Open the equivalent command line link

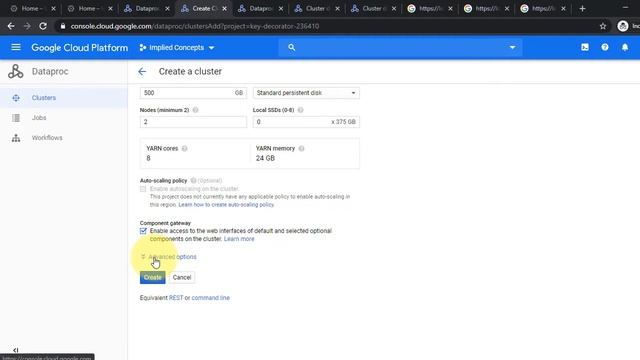pyautogui.click(x=211, y=298)
